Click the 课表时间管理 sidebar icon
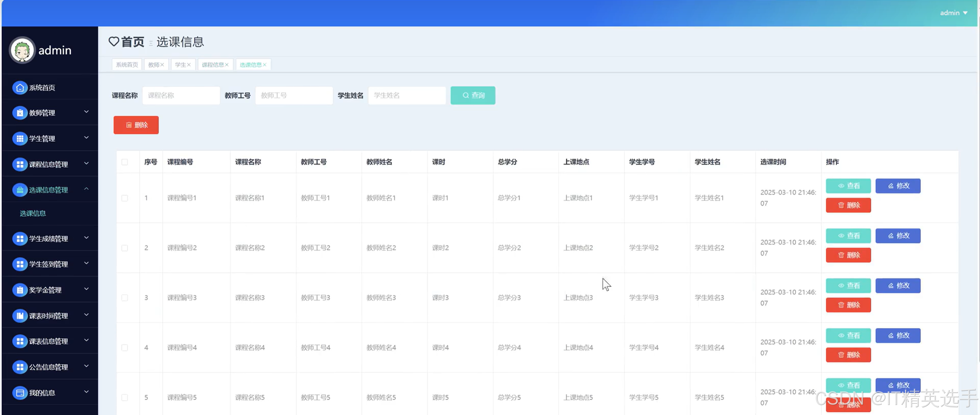Image resolution: width=980 pixels, height=415 pixels. pyautogui.click(x=20, y=316)
